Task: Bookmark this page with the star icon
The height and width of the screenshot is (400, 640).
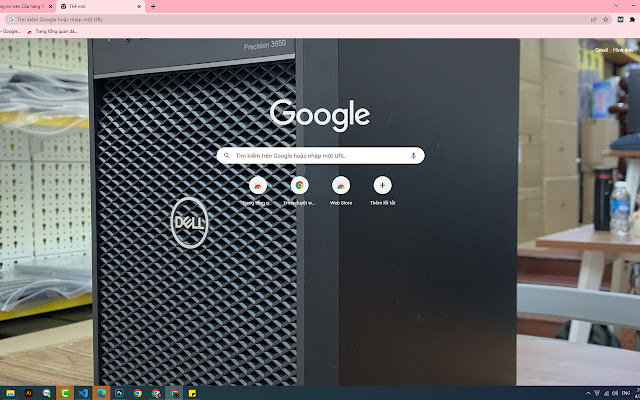Action: 606,19
